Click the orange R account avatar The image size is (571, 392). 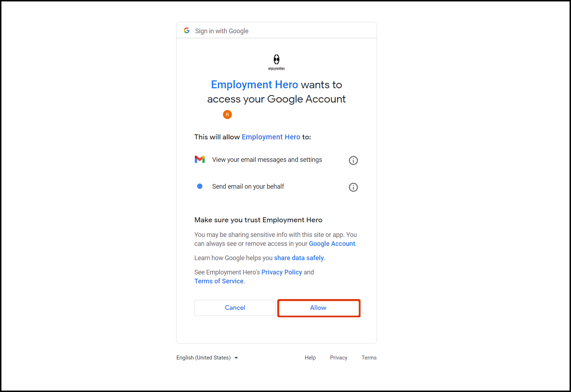pos(227,115)
